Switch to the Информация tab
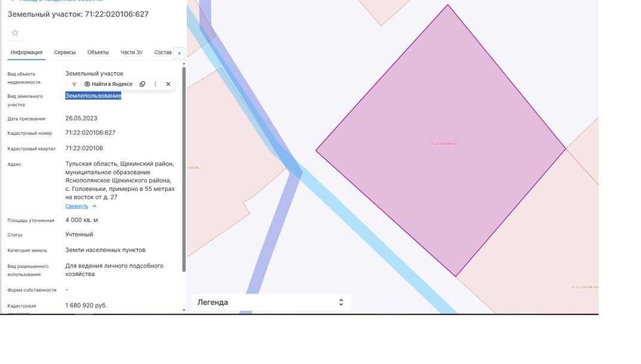The image size is (641, 364). (x=26, y=53)
